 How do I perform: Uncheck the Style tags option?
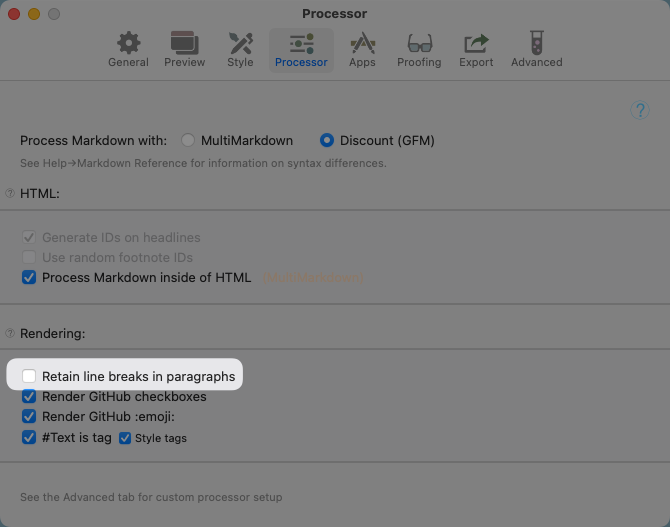coord(126,438)
